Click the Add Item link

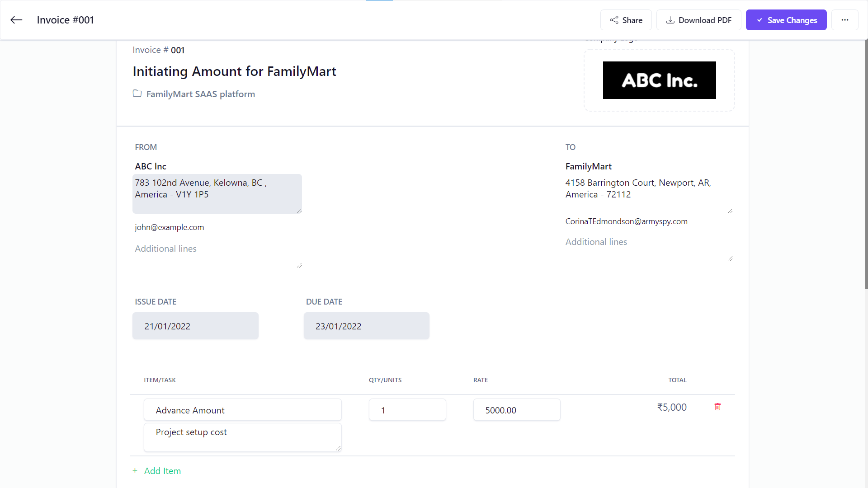[x=162, y=471]
